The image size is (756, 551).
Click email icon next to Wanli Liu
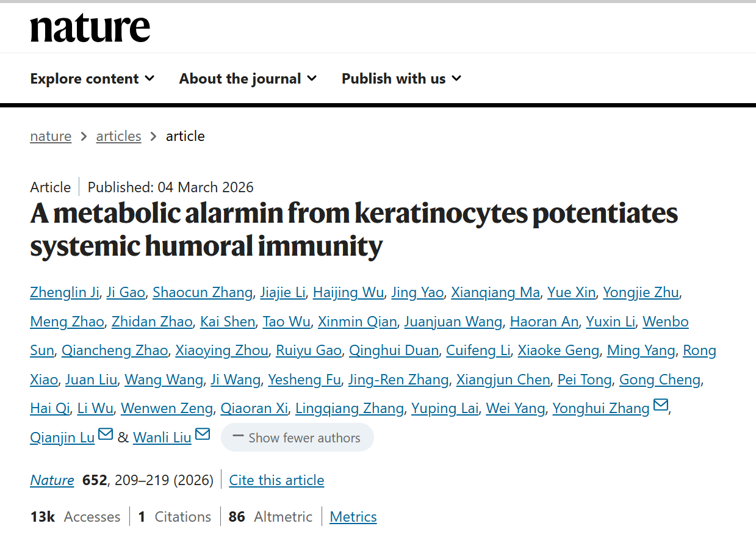[x=203, y=434]
